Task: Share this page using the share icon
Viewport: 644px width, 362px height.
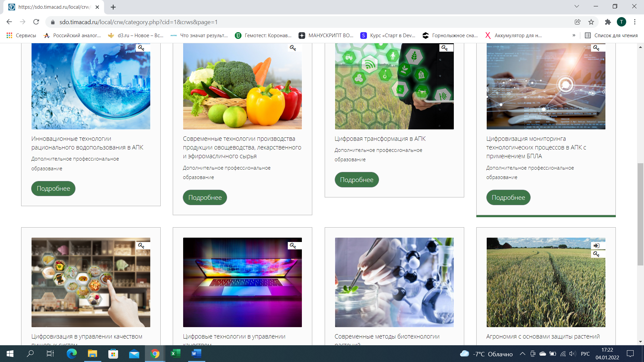Action: pyautogui.click(x=577, y=22)
